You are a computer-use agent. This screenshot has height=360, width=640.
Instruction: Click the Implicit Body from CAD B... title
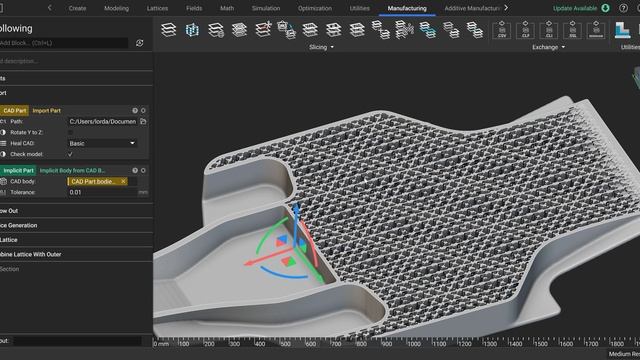point(72,171)
